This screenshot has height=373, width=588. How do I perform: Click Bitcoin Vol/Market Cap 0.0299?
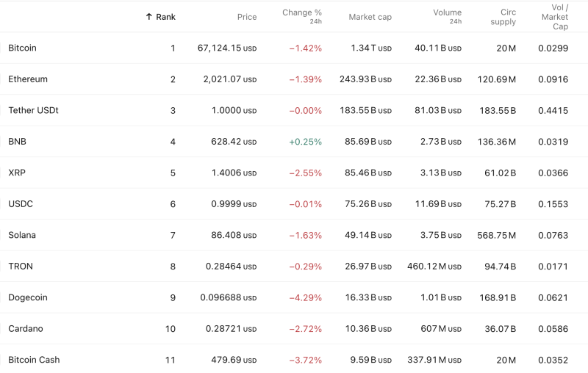[553, 48]
